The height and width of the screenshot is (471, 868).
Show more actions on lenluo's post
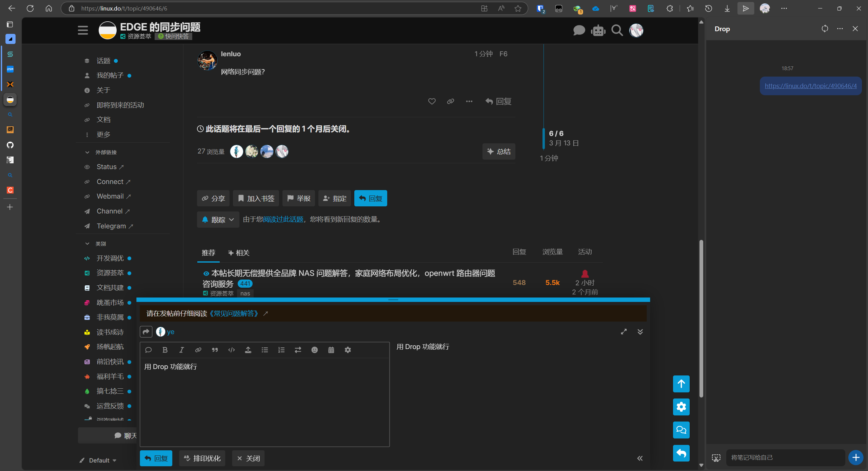click(469, 101)
